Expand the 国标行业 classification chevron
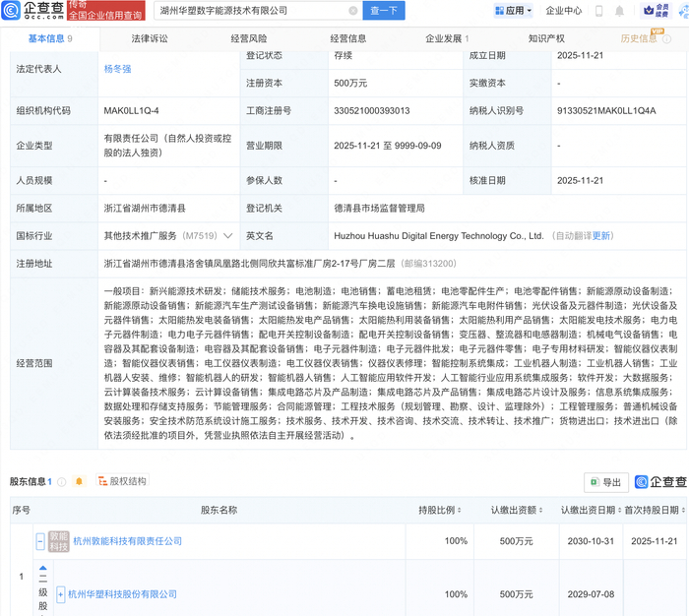Screen dimensions: 689x616 click(x=228, y=236)
